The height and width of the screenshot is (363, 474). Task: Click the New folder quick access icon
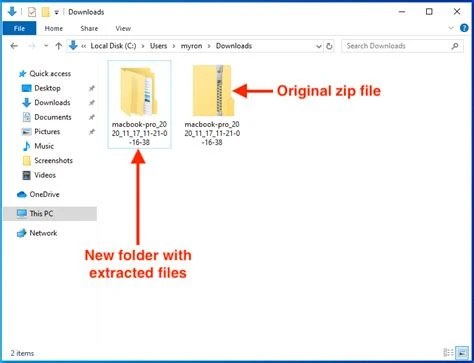(45, 12)
